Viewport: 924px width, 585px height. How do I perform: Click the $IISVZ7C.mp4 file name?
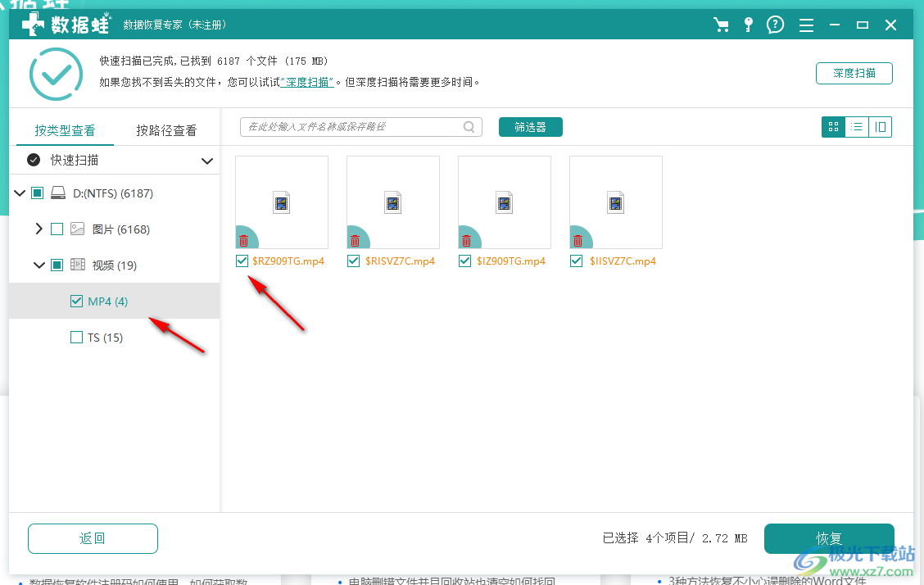[623, 261]
